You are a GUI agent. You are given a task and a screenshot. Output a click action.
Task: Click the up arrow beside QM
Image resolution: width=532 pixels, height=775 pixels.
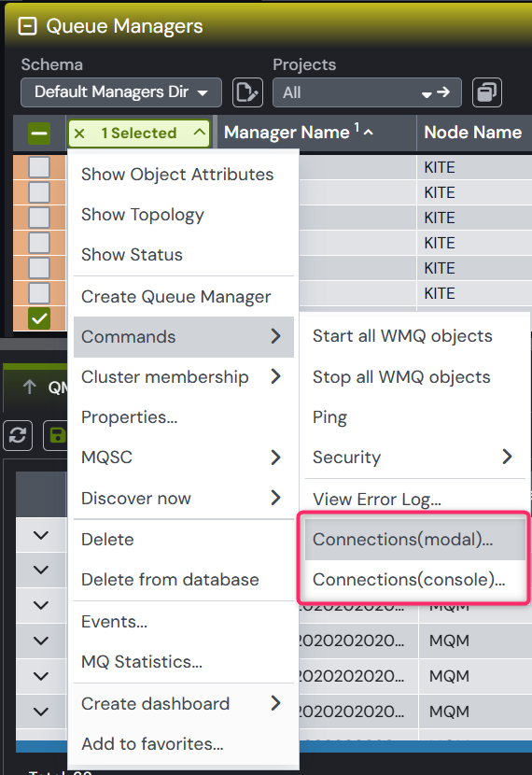(x=30, y=387)
